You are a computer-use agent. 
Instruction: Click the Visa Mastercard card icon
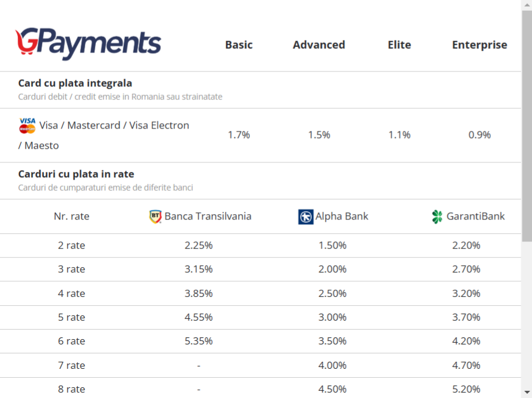[27, 126]
